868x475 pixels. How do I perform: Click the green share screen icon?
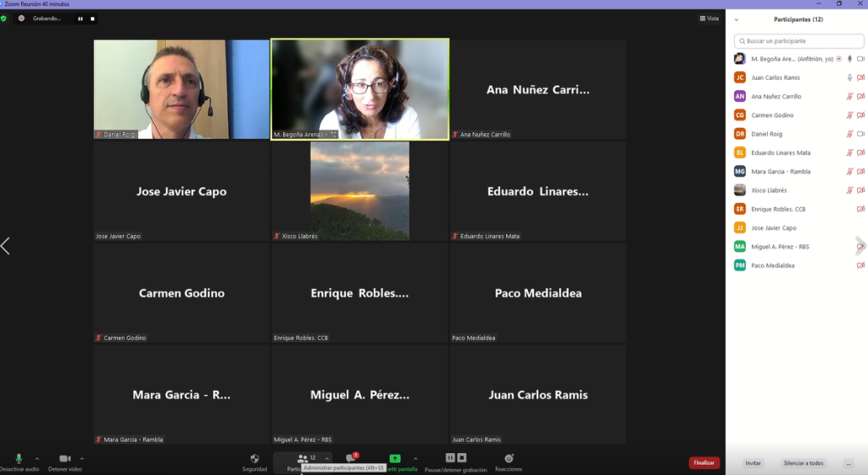tap(395, 458)
